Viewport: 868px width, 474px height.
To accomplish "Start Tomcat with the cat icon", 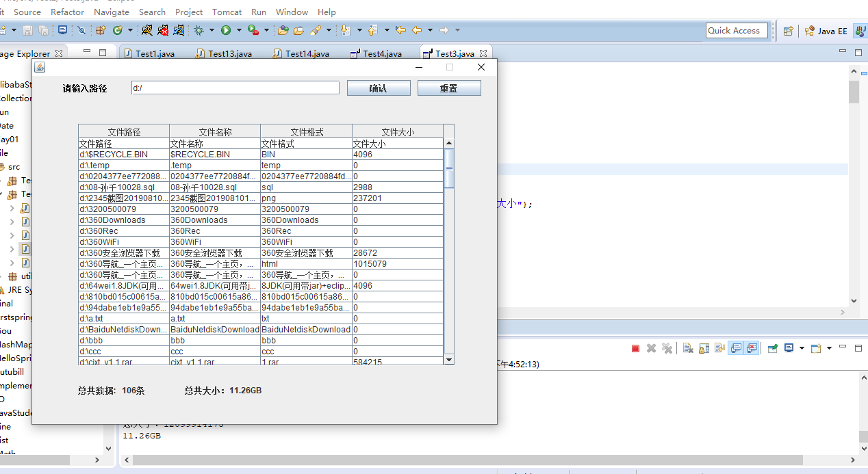I will pos(146,30).
